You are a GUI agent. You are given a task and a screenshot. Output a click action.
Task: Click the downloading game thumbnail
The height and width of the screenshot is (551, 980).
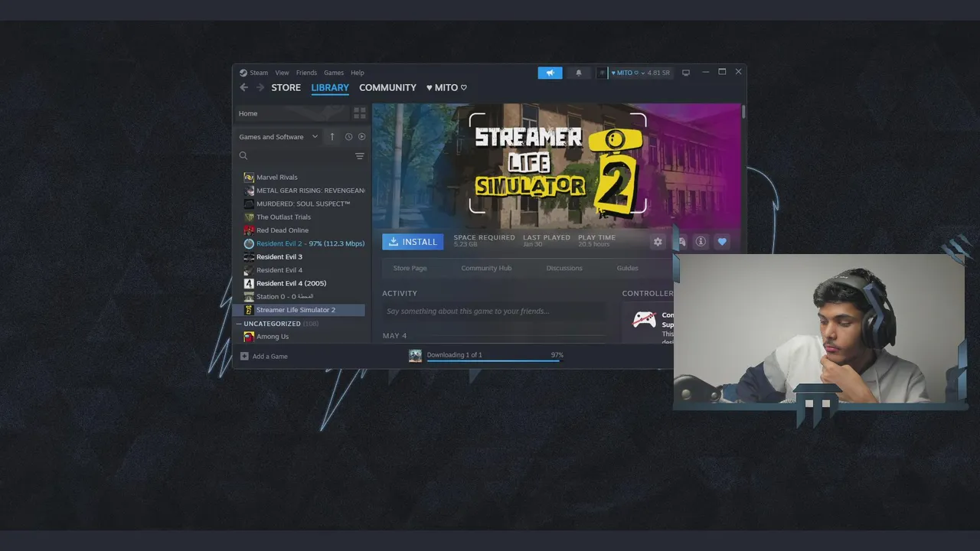tap(415, 356)
